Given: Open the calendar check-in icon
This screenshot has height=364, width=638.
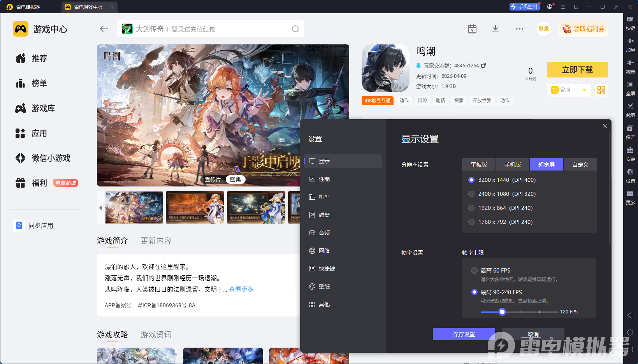Looking at the screenshot, I should (x=472, y=29).
